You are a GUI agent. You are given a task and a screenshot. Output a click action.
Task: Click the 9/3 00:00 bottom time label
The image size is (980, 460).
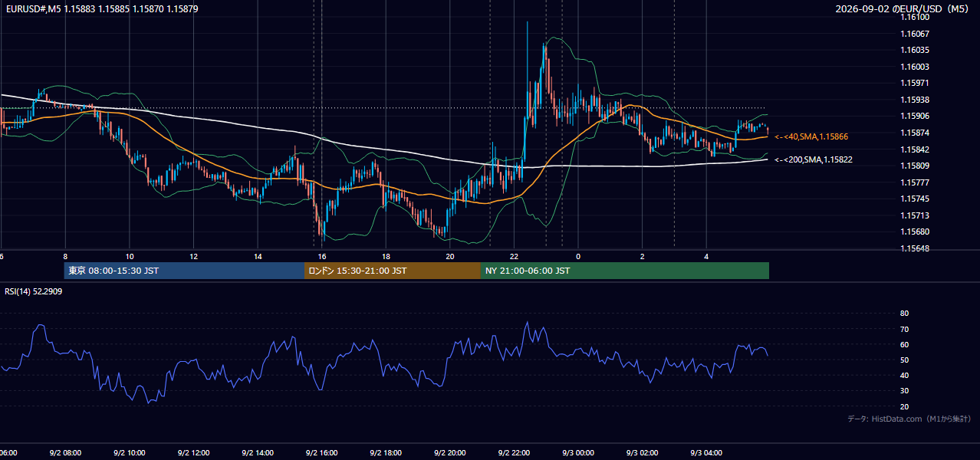point(578,453)
